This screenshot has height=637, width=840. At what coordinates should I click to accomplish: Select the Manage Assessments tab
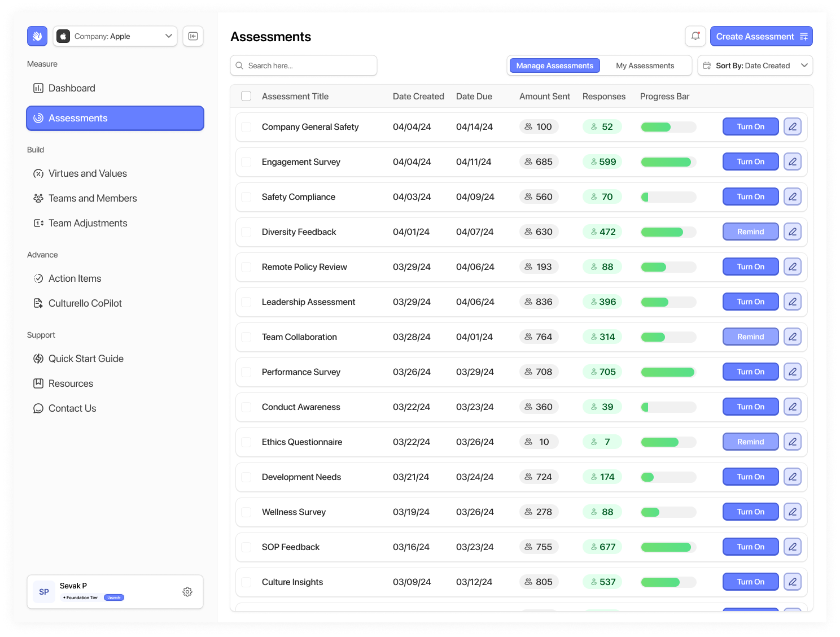pos(554,66)
